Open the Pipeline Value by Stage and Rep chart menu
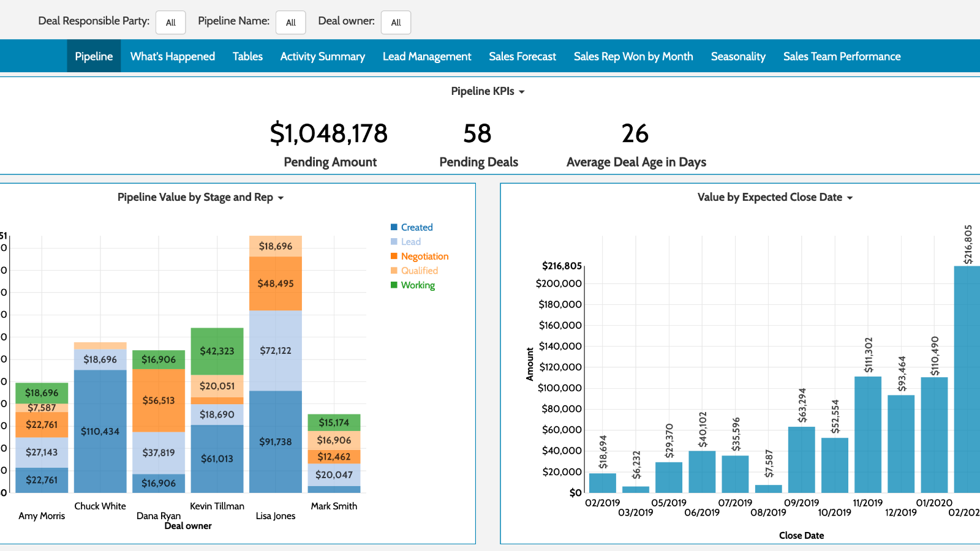 click(281, 197)
